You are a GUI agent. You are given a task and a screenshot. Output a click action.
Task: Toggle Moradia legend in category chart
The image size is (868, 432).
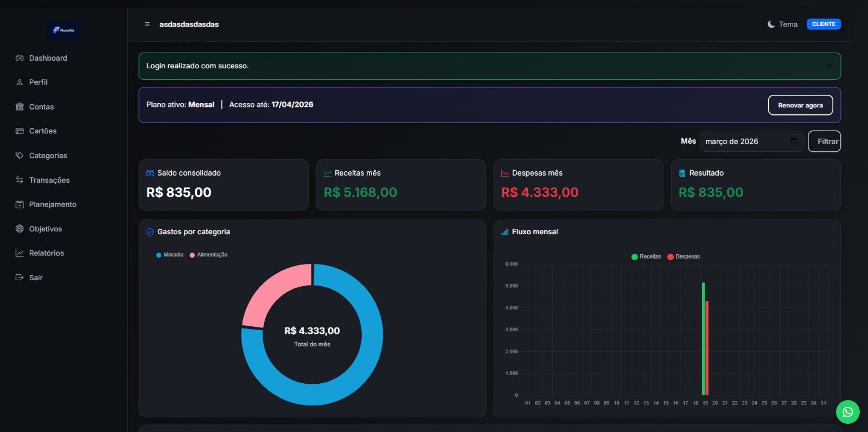coord(170,255)
